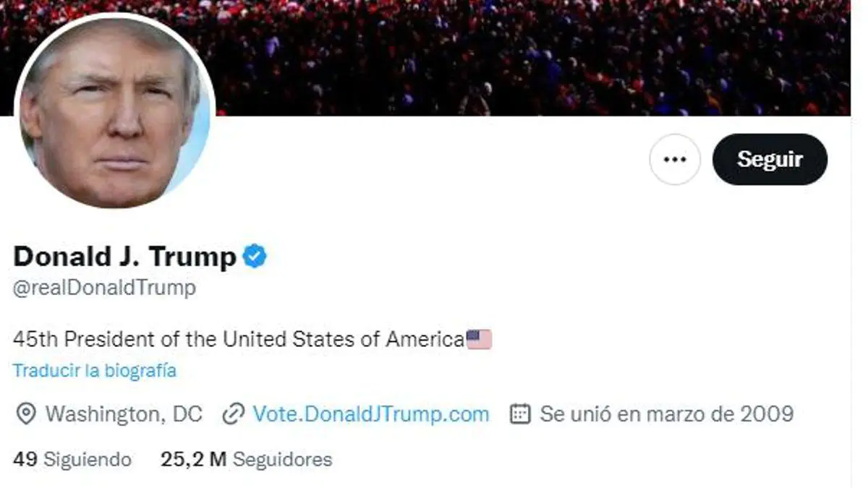
Task: Open the Seguidores followers list
Action: pyautogui.click(x=283, y=459)
